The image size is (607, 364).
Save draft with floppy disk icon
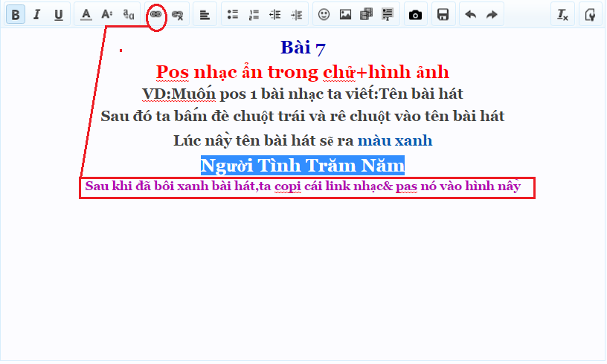click(443, 15)
